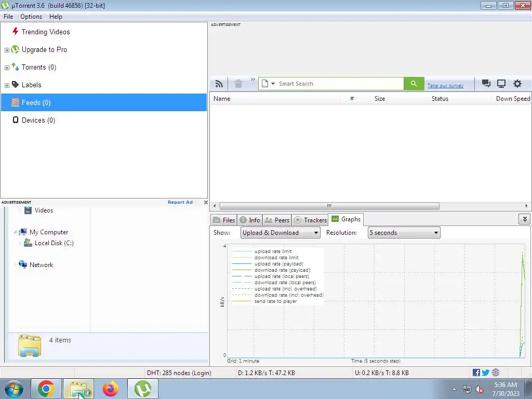Click the Labels tag icon
The width and height of the screenshot is (532, 399).
click(x=15, y=85)
